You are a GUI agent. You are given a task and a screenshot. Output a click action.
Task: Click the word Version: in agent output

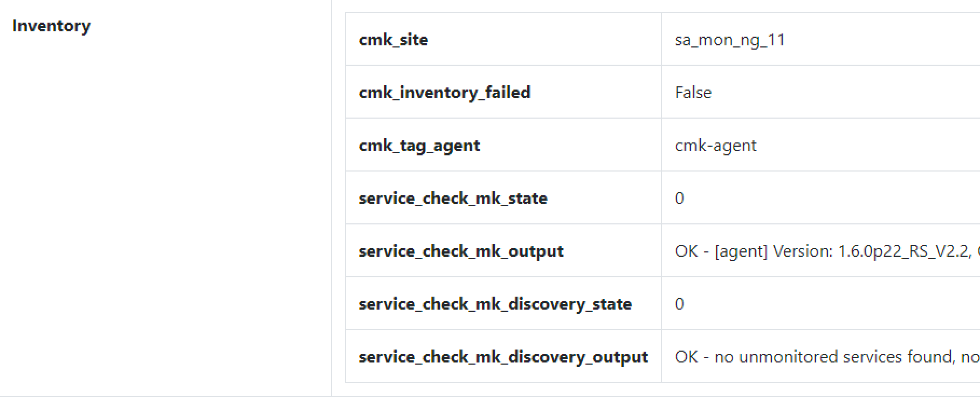803,251
